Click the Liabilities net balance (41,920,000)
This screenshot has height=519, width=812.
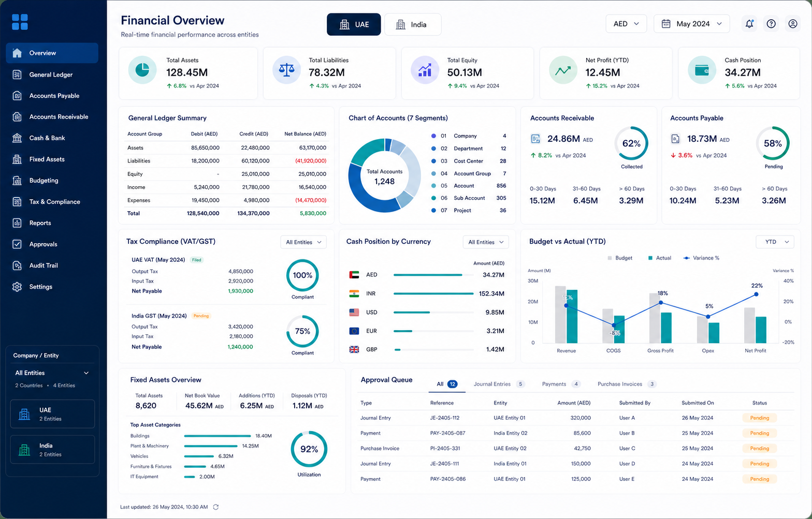pos(311,161)
